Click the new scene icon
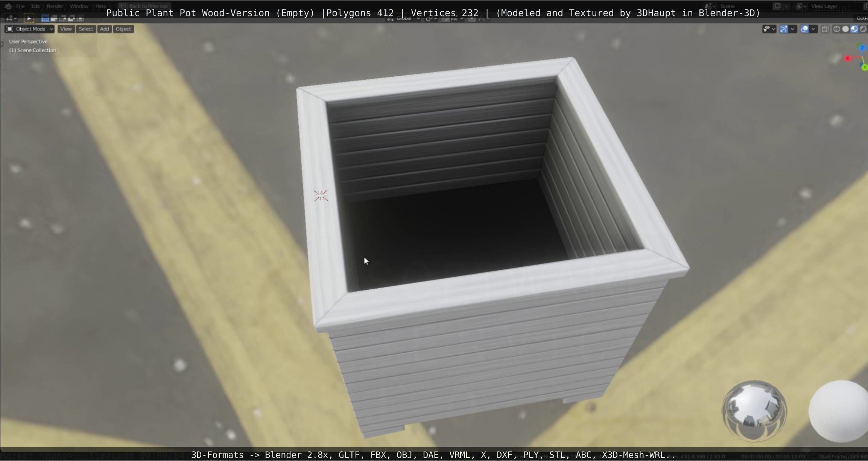 point(777,6)
